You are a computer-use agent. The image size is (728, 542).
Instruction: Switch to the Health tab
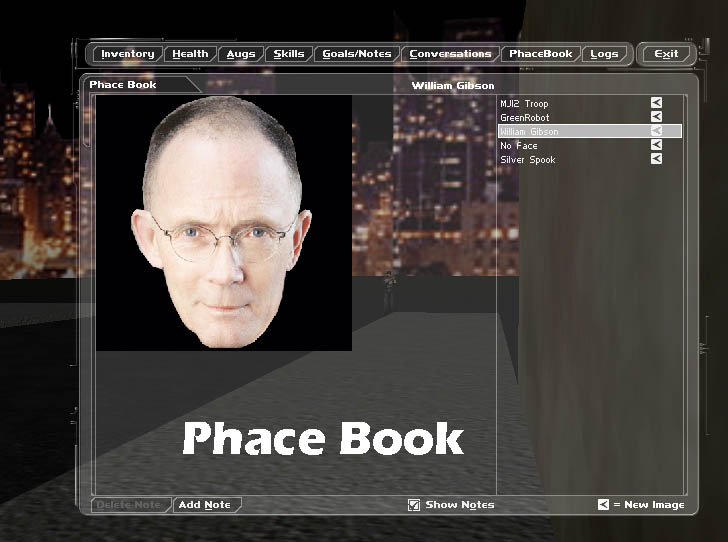coord(190,54)
